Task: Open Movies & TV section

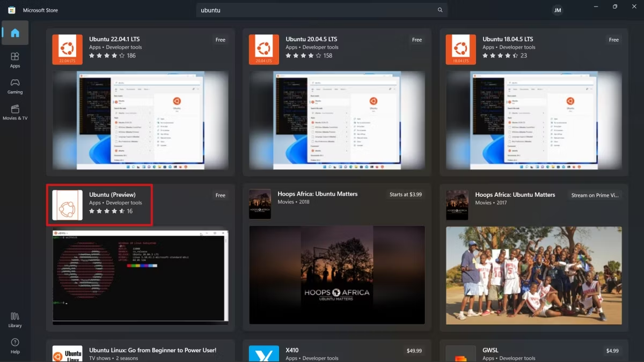Action: click(x=15, y=112)
